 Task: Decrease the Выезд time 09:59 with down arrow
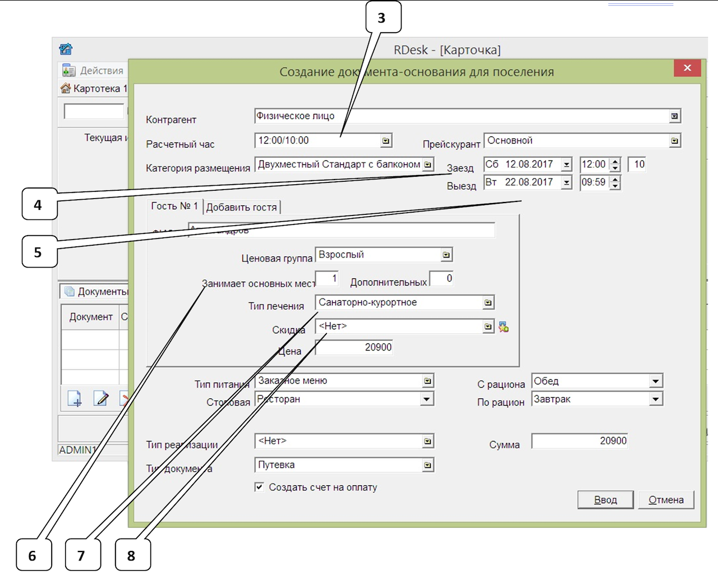pyautogui.click(x=615, y=186)
